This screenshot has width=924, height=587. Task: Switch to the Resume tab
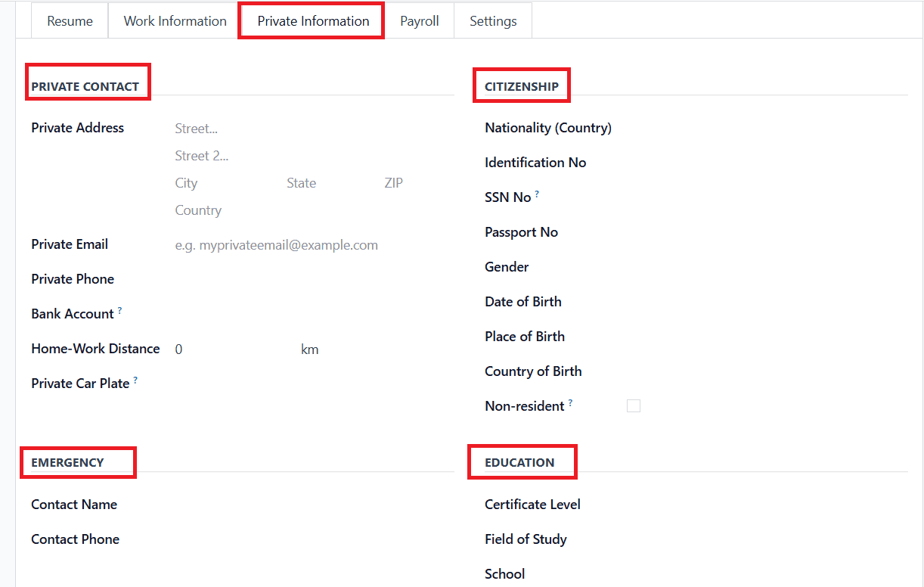coord(70,21)
